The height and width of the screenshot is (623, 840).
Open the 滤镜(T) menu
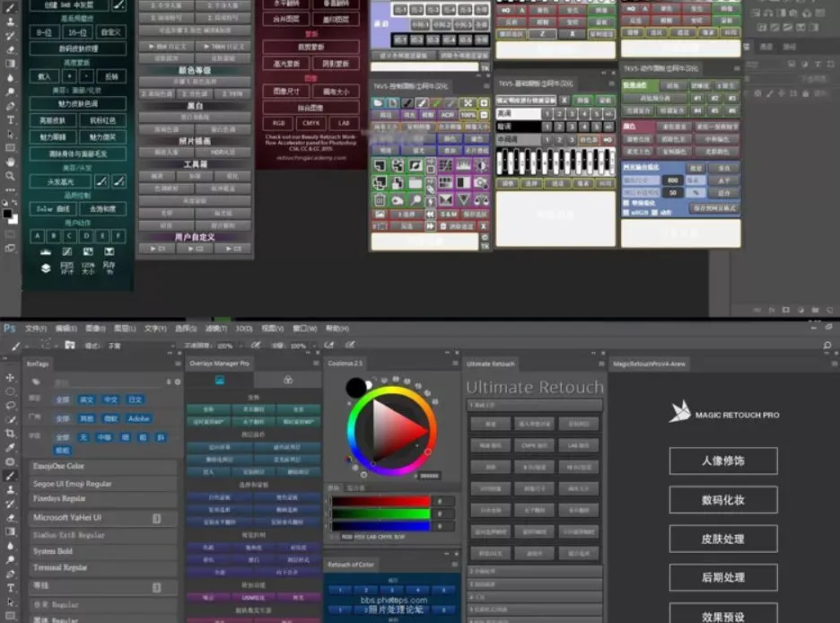tap(216, 329)
